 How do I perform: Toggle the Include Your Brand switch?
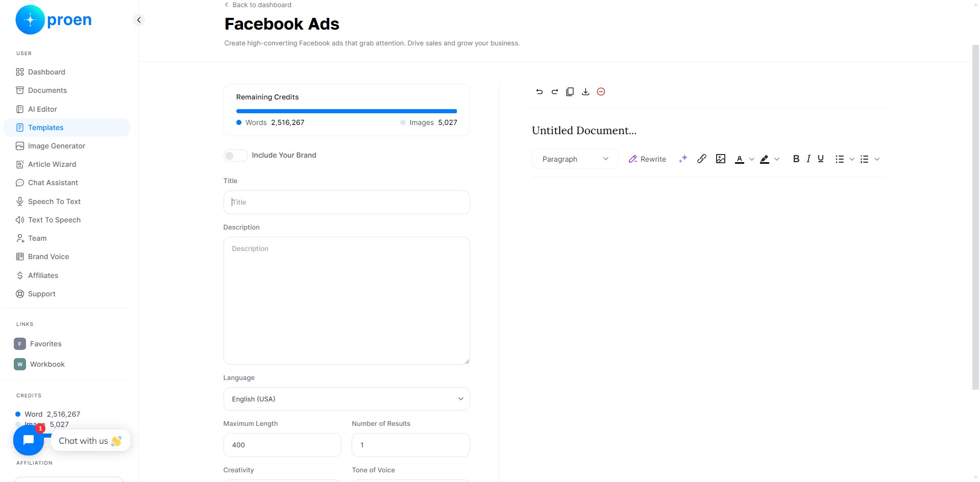(x=235, y=156)
